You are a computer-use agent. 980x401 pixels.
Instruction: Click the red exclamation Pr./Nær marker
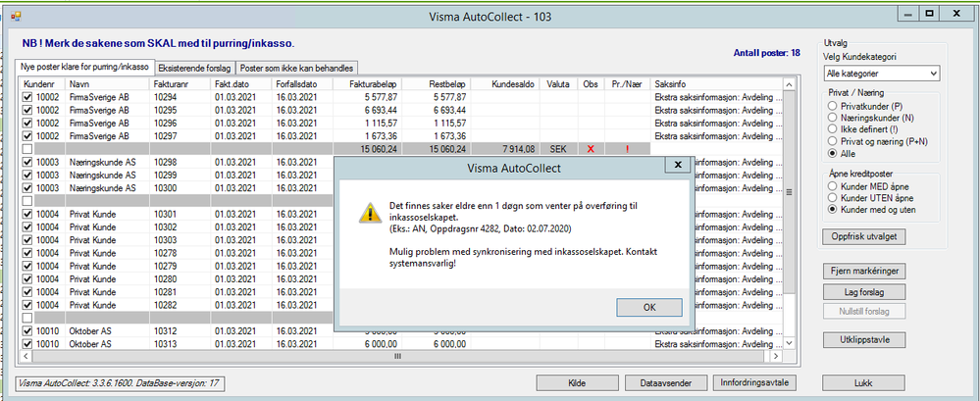click(628, 149)
